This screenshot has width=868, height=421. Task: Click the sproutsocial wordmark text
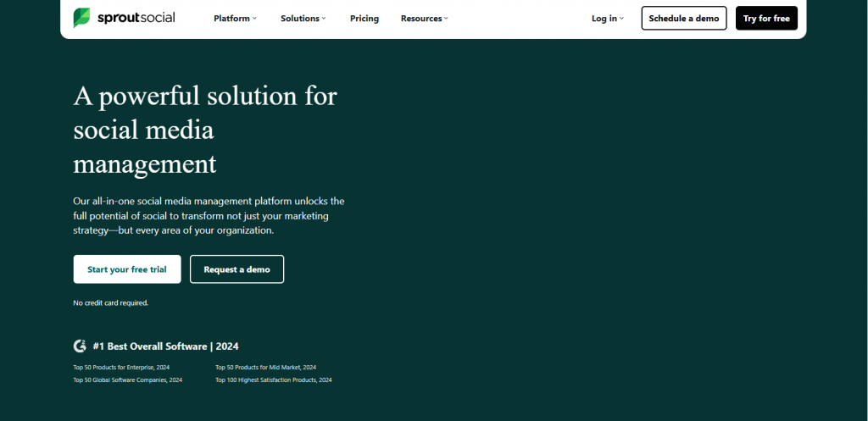[x=136, y=18]
